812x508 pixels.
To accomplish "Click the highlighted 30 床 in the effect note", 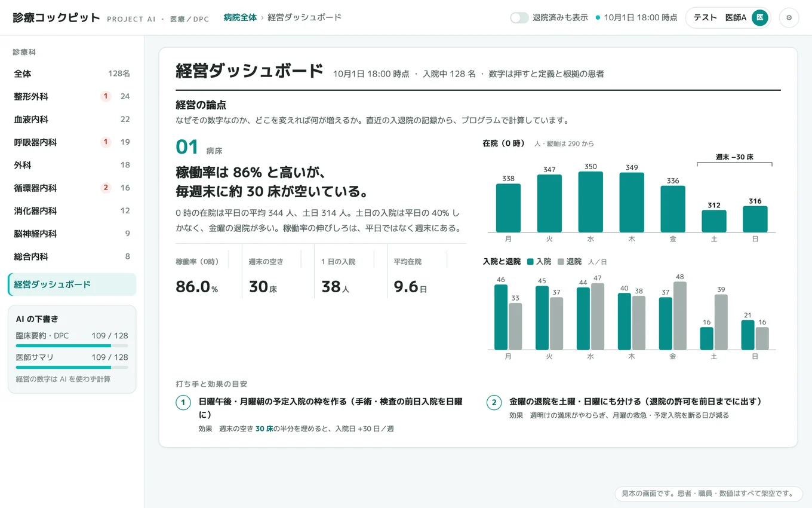I will click(x=264, y=429).
